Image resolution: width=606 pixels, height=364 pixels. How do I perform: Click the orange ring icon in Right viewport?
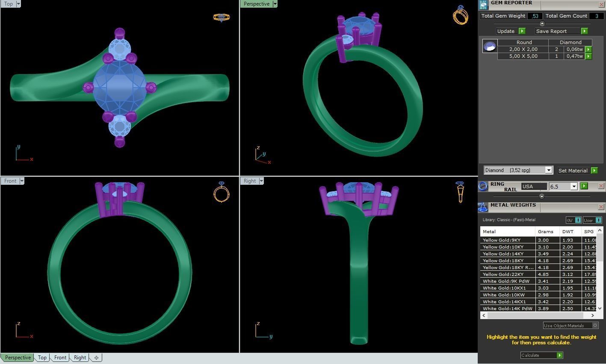coord(460,192)
